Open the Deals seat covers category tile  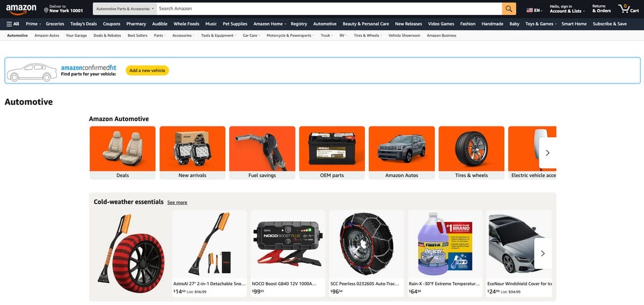[122, 153]
